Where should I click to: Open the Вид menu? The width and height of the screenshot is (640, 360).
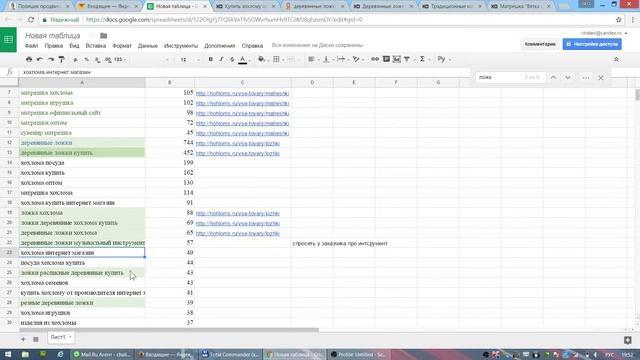74,46
